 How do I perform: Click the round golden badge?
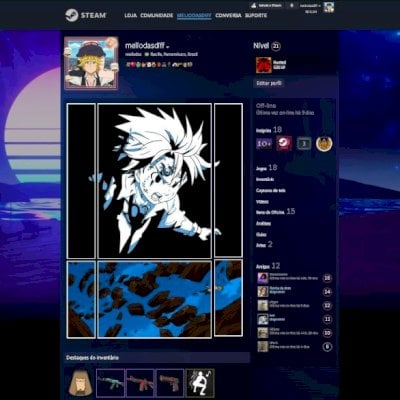pos(324,144)
